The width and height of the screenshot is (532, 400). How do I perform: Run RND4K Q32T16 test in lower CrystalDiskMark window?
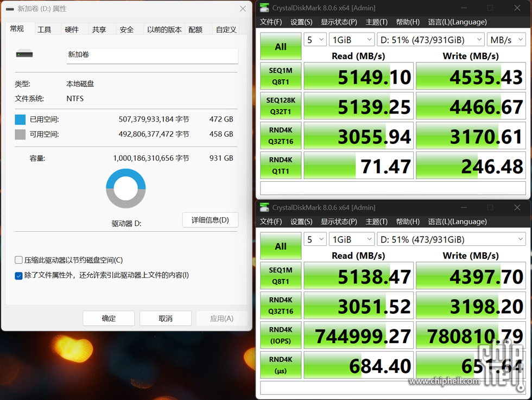click(281, 306)
